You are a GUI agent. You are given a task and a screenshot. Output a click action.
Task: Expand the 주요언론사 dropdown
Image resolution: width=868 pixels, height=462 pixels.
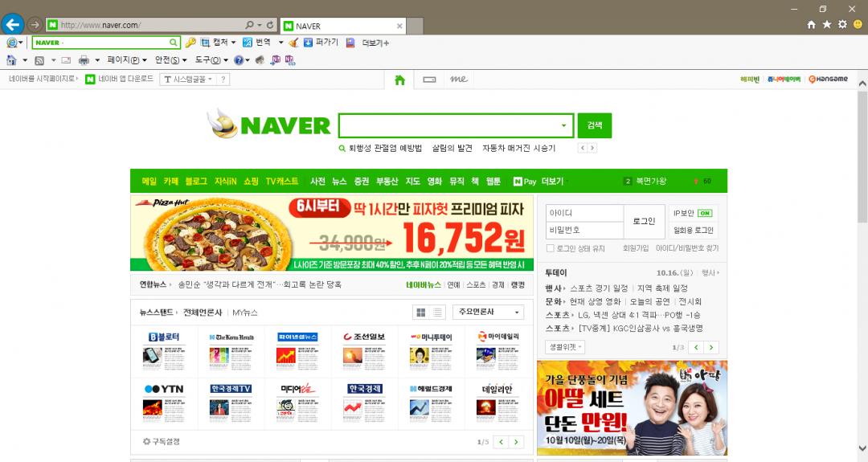pos(489,313)
